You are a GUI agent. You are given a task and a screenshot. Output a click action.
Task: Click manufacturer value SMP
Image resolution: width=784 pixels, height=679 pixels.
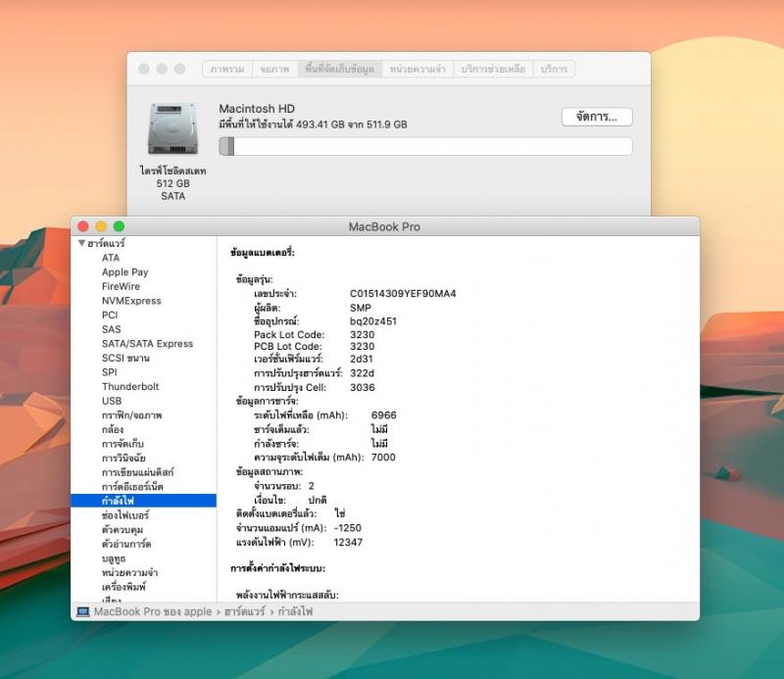coord(360,308)
